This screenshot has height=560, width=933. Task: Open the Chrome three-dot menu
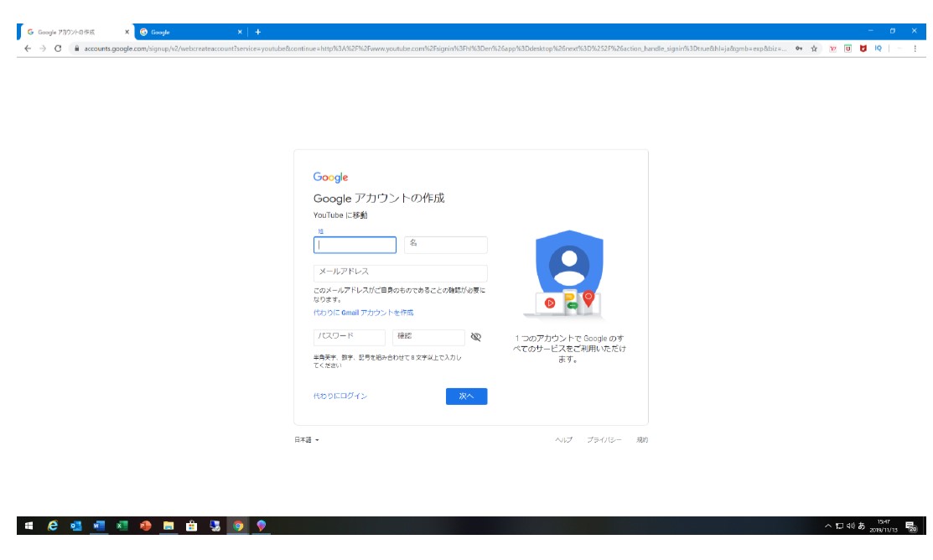pyautogui.click(x=914, y=49)
